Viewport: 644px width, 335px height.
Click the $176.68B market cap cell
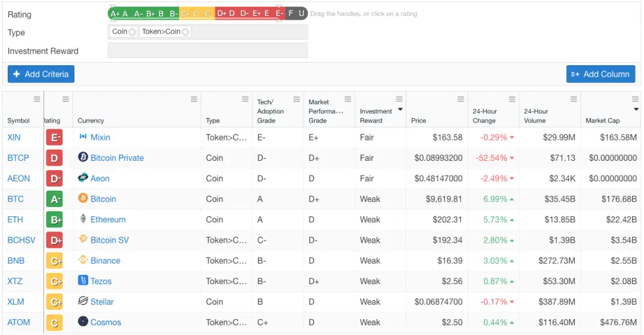pyautogui.click(x=619, y=199)
